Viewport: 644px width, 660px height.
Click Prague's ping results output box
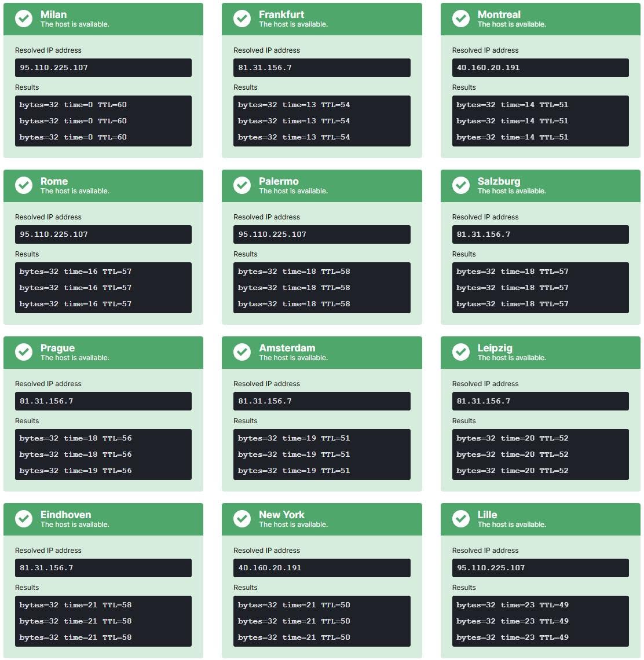click(103, 454)
